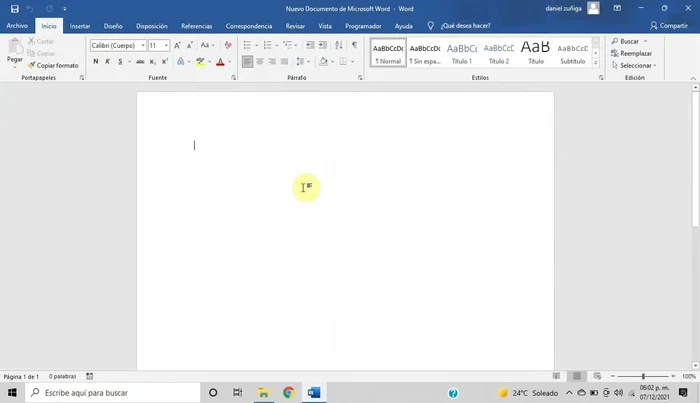This screenshot has height=403, width=700.
Task: Open the line spacing dropdown
Action: tap(303, 62)
